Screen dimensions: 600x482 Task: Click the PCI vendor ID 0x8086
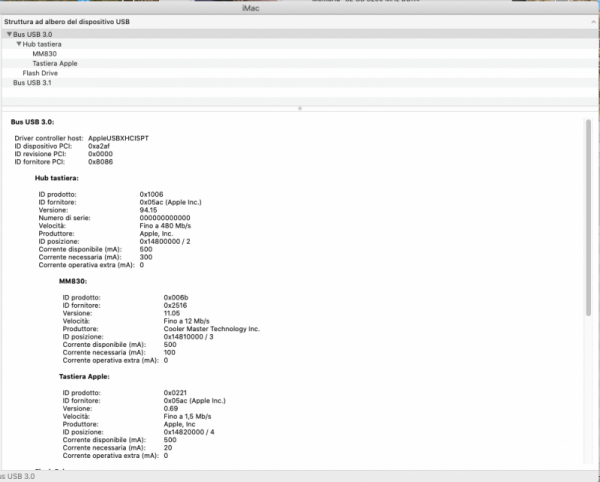(100, 162)
